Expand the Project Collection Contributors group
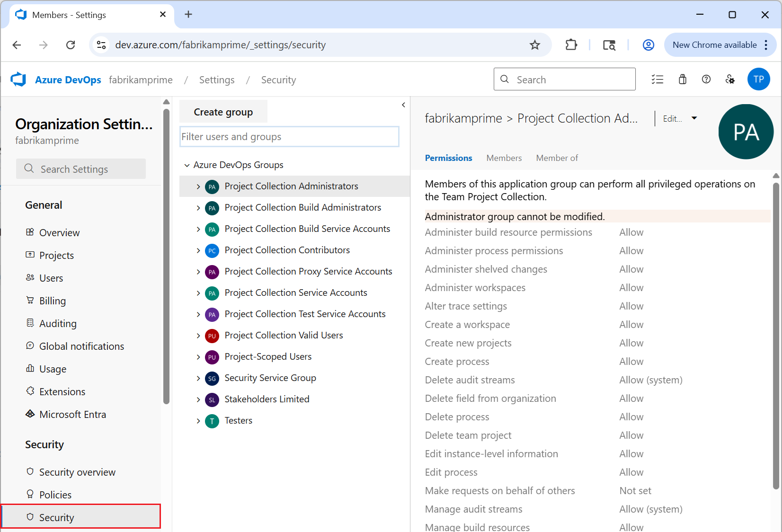Screen dimensions: 782x532 (x=198, y=250)
